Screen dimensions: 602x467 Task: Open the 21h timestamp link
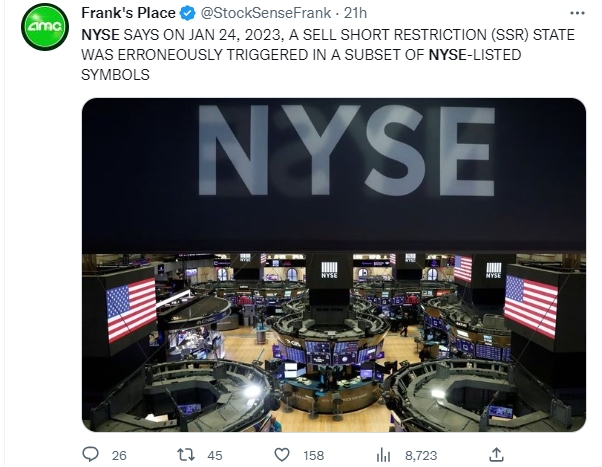click(355, 13)
